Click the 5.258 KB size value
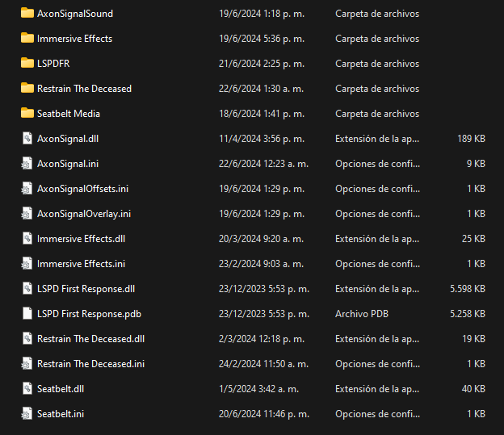504x435 pixels. click(468, 314)
